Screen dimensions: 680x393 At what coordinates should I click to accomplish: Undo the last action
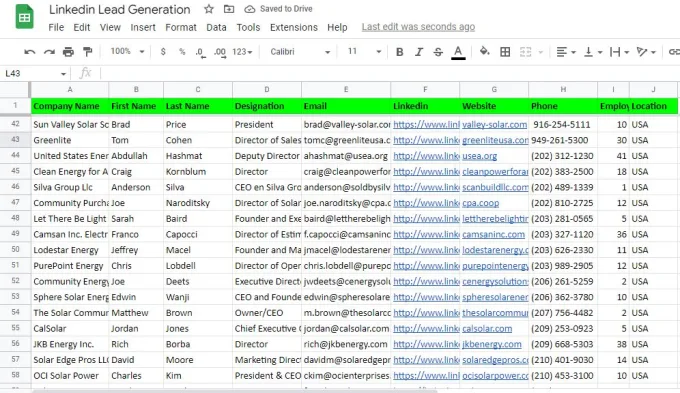(x=29, y=52)
